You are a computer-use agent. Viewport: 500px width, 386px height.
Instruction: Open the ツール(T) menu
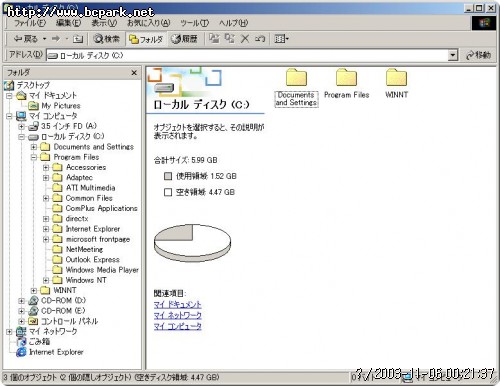194,23
